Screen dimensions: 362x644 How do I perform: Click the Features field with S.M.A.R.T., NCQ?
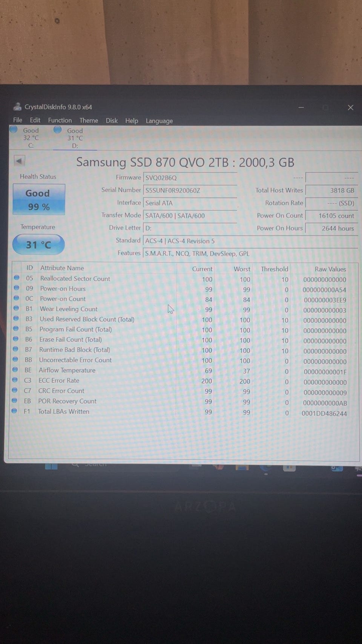pyautogui.click(x=250, y=254)
